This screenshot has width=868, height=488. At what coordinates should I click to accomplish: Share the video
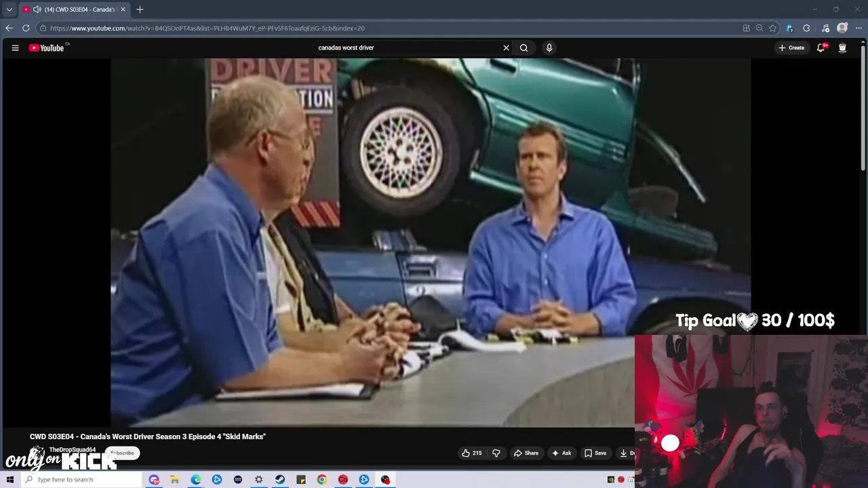526,453
